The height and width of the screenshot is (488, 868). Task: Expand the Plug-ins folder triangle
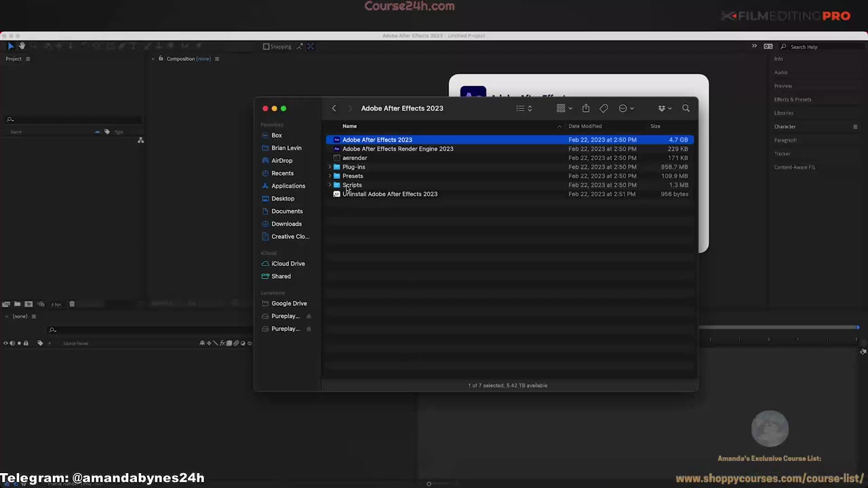(x=330, y=167)
